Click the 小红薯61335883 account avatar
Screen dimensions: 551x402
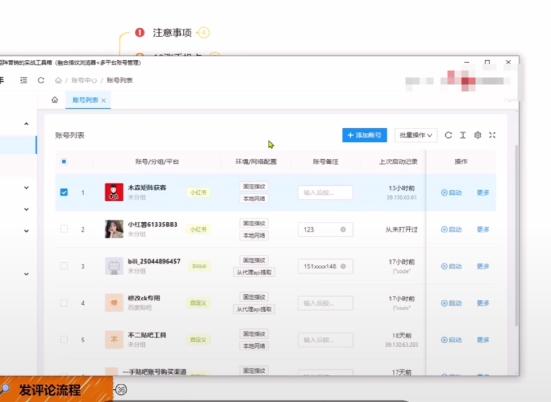(x=114, y=229)
